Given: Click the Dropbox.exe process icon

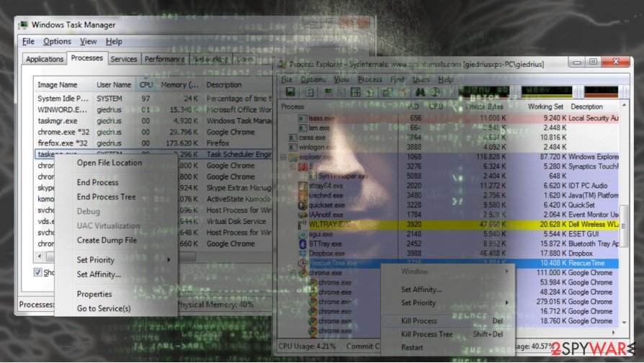Looking at the screenshot, I should coord(303,254).
